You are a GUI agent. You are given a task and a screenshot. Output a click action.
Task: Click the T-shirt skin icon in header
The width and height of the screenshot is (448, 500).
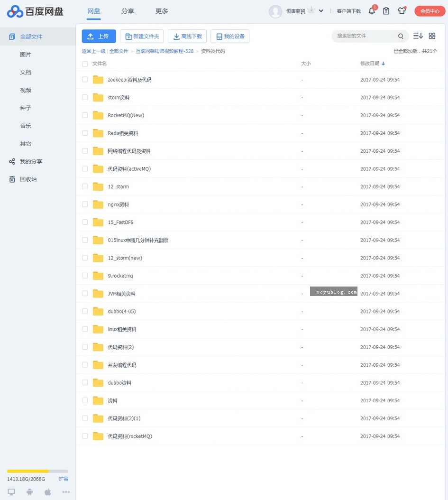click(402, 11)
